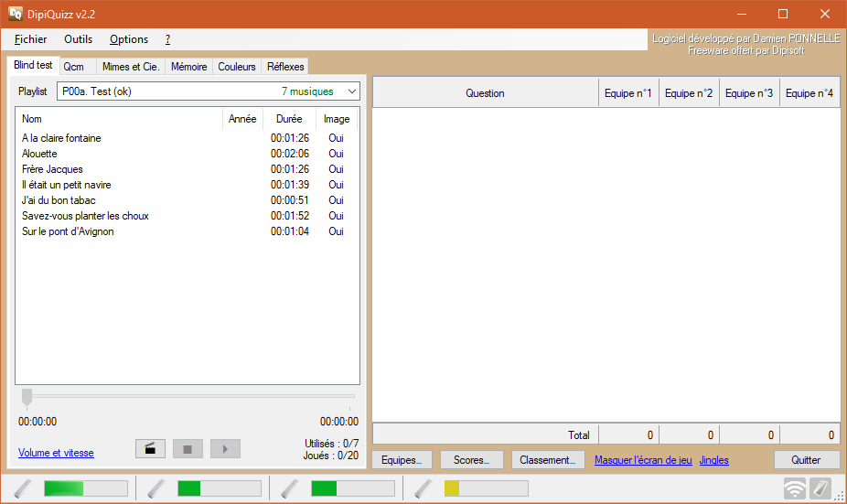This screenshot has height=504, width=847.
Task: Click the first remote icon in status bar
Action: [x=23, y=488]
